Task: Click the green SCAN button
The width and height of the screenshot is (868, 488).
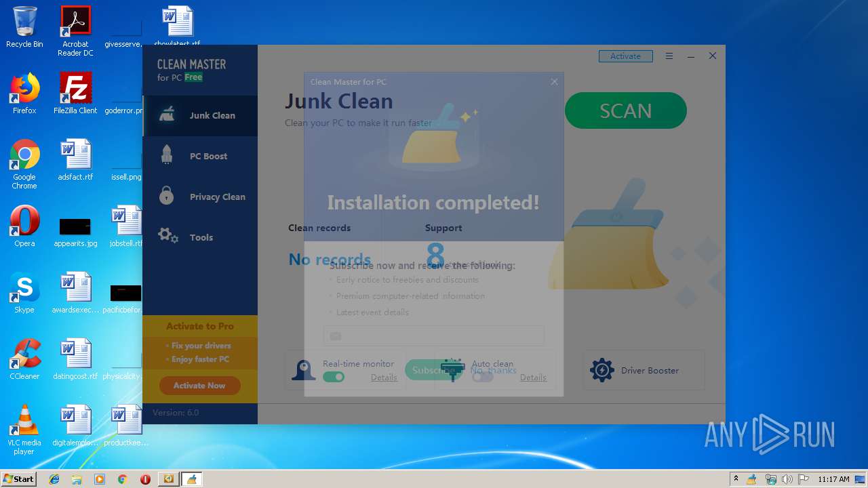Action: coord(625,110)
